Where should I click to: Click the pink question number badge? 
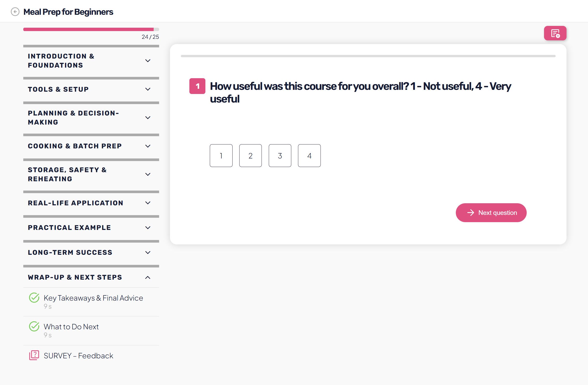point(197,86)
